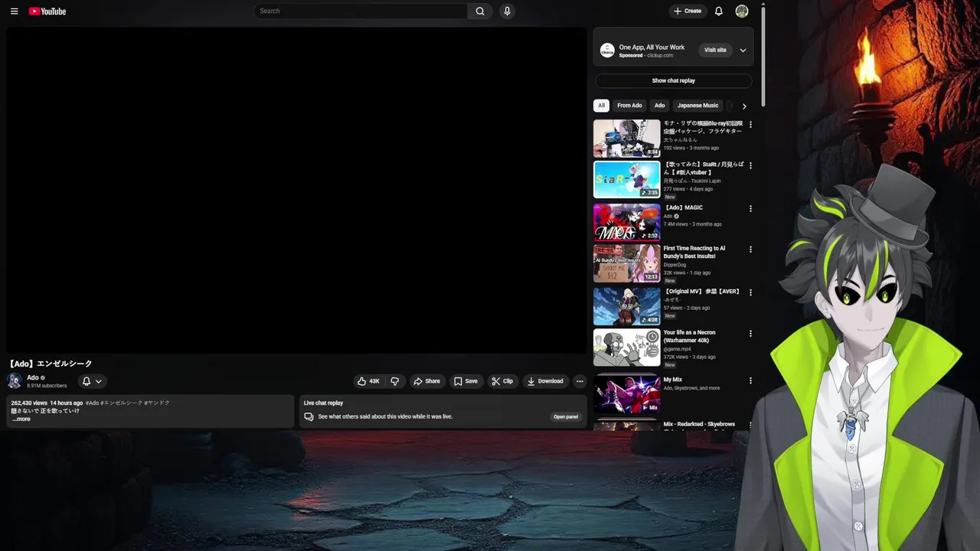Expand description with ...more
Viewport: 980px width, 551px height.
[21, 419]
